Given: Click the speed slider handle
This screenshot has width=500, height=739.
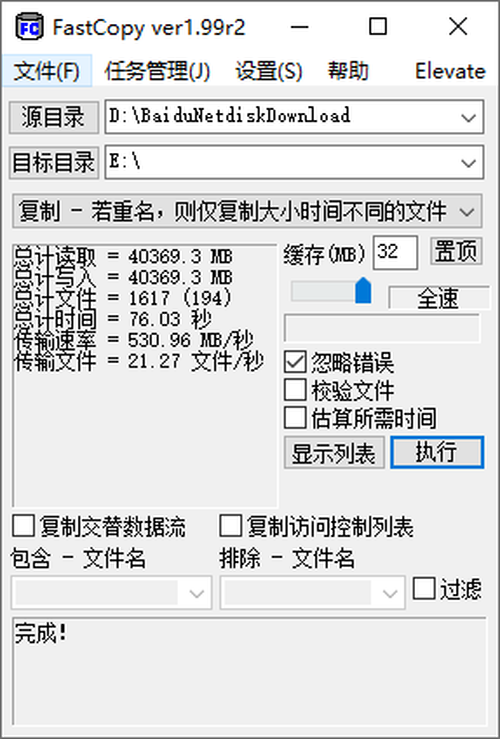Looking at the screenshot, I should pos(363,291).
